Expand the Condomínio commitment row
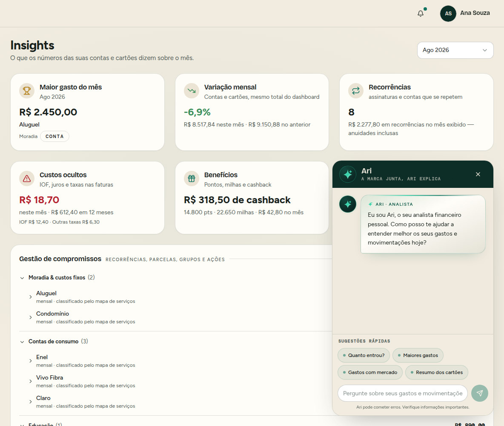This screenshot has height=426, width=504. 31,317
